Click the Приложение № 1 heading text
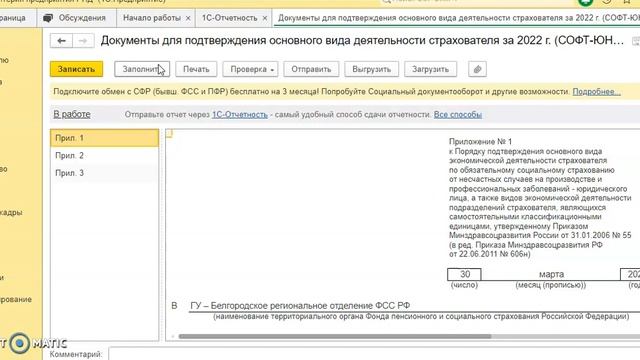This screenshot has width=640, height=360. point(480,142)
